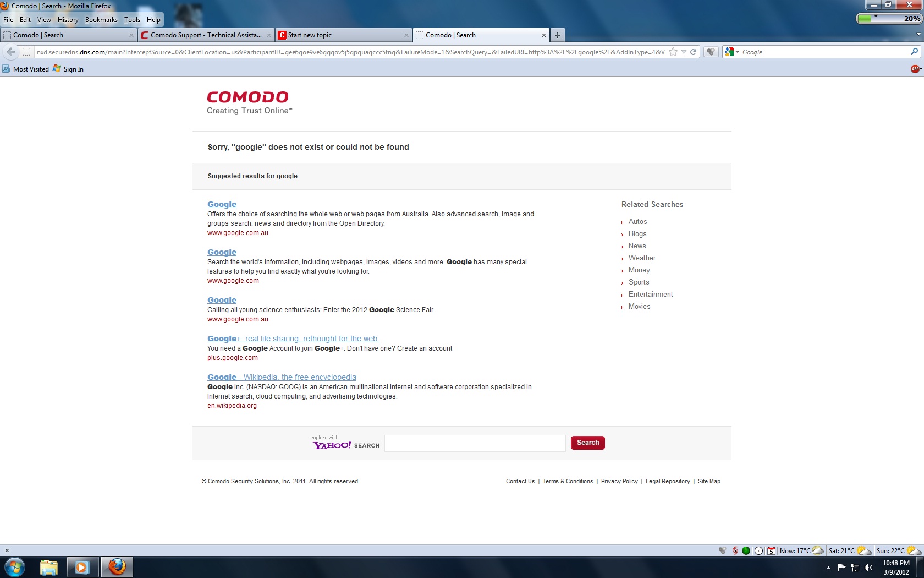The height and width of the screenshot is (578, 924).
Task: Open the Tools menu
Action: tap(132, 20)
